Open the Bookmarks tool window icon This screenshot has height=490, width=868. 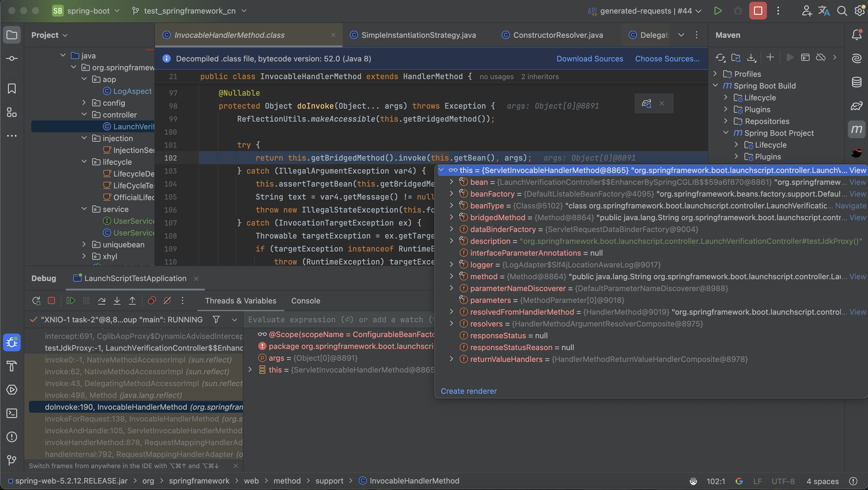pyautogui.click(x=12, y=89)
